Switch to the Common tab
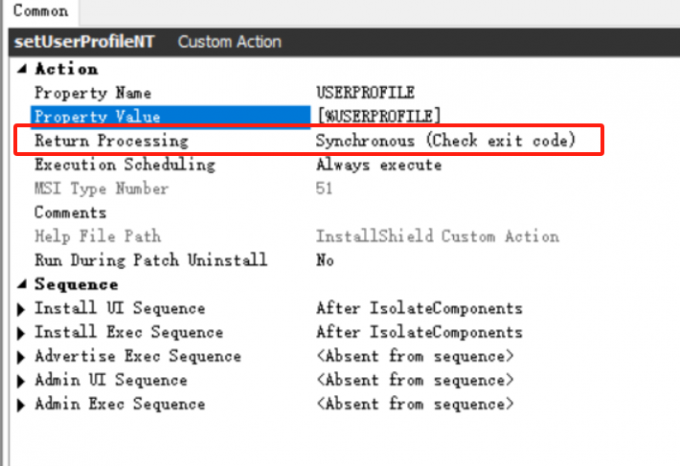The width and height of the screenshot is (680, 466). 40,11
